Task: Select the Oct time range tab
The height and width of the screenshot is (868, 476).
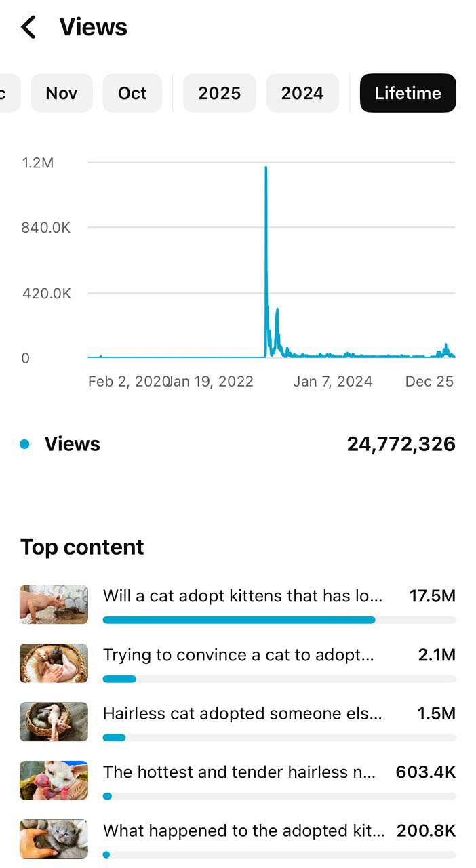Action: click(132, 93)
